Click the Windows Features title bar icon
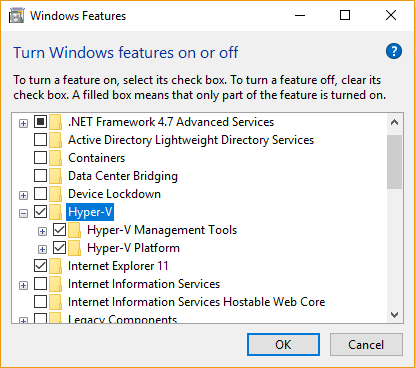This screenshot has height=368, width=416. pyautogui.click(x=17, y=16)
